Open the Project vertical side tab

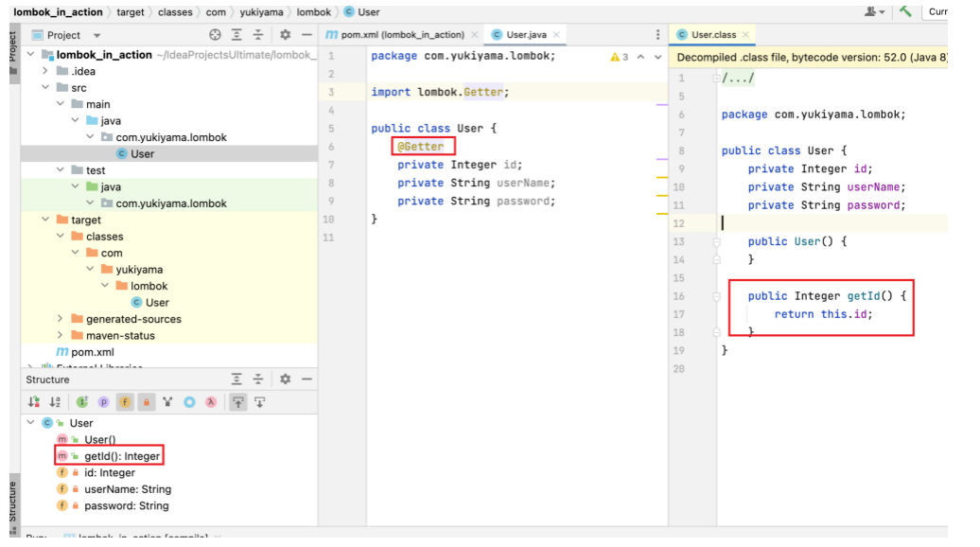[13, 54]
